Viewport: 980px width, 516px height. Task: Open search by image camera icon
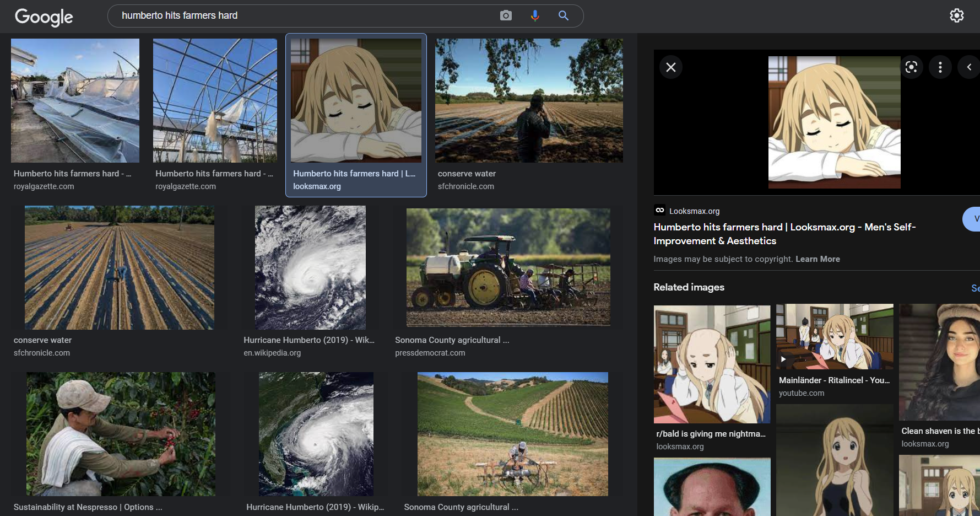pyautogui.click(x=506, y=15)
